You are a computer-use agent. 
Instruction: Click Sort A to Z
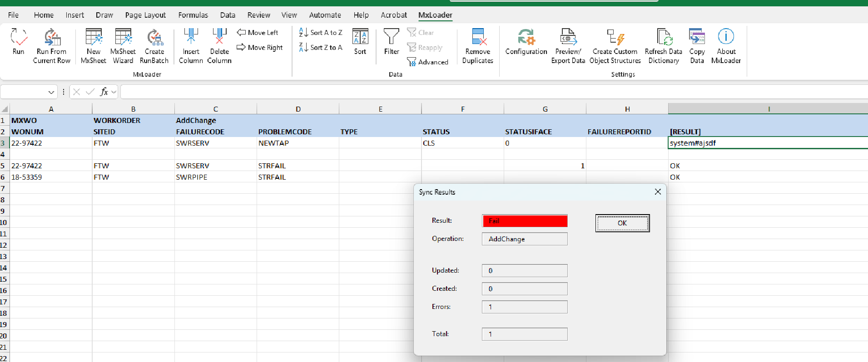point(321,33)
